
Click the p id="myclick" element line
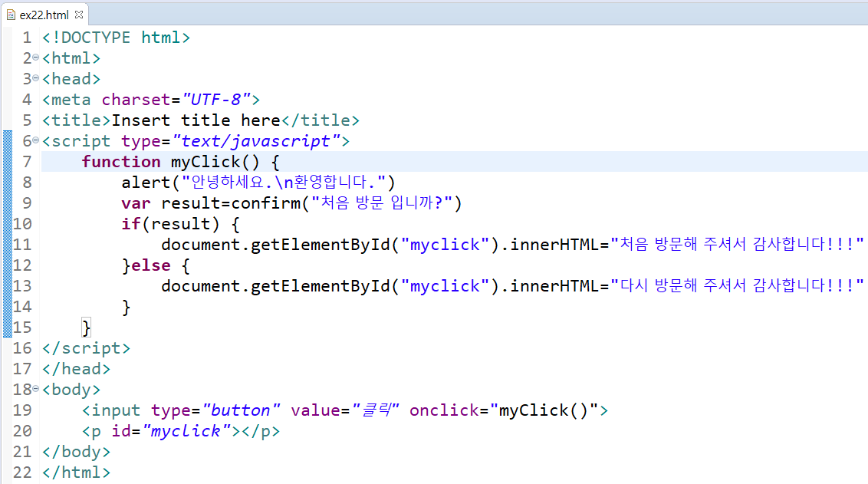(x=180, y=431)
